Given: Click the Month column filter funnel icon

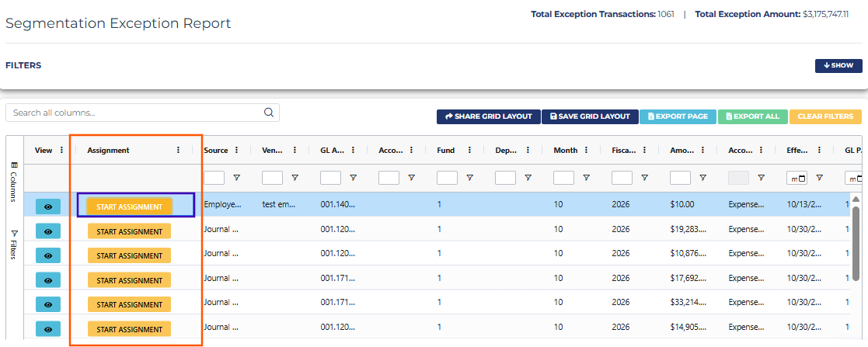Looking at the screenshot, I should point(586,178).
